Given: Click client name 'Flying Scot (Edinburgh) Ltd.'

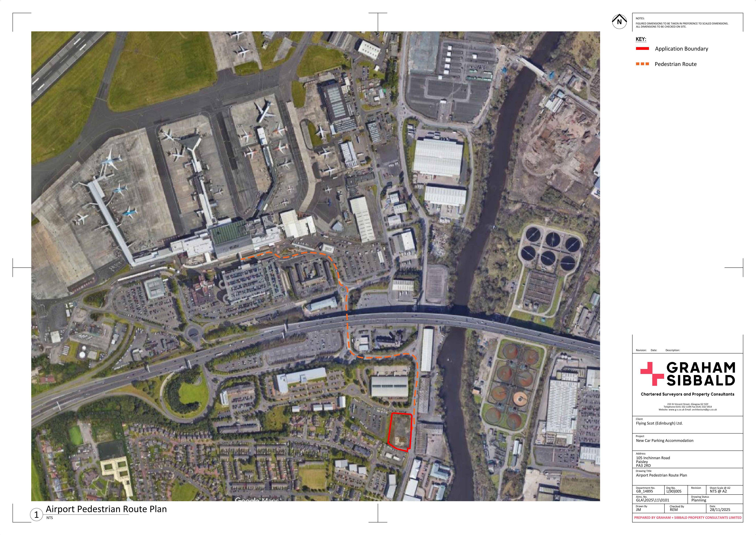Looking at the screenshot, I should 659,423.
